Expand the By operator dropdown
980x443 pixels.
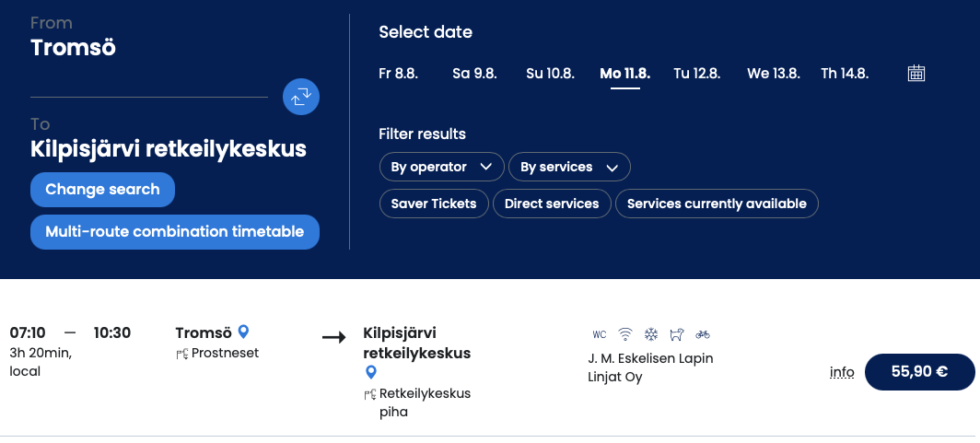pos(442,167)
